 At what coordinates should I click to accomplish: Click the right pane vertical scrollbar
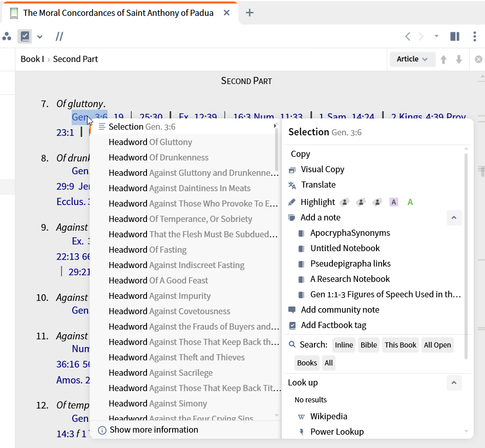(466, 256)
